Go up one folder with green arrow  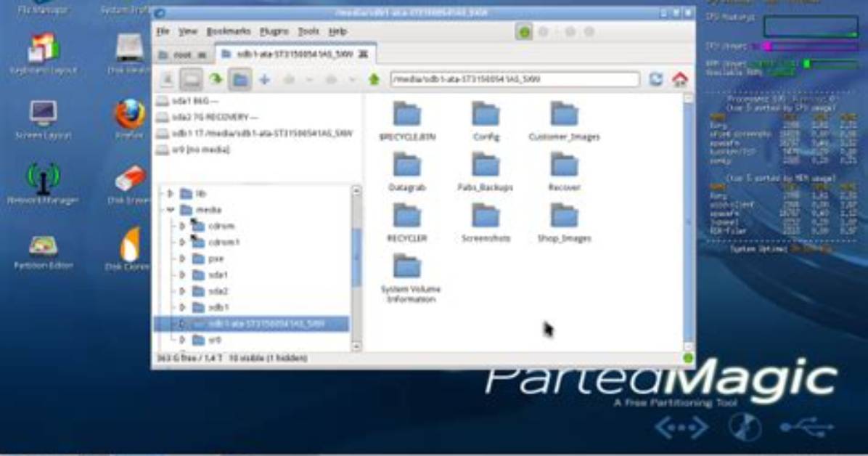374,80
